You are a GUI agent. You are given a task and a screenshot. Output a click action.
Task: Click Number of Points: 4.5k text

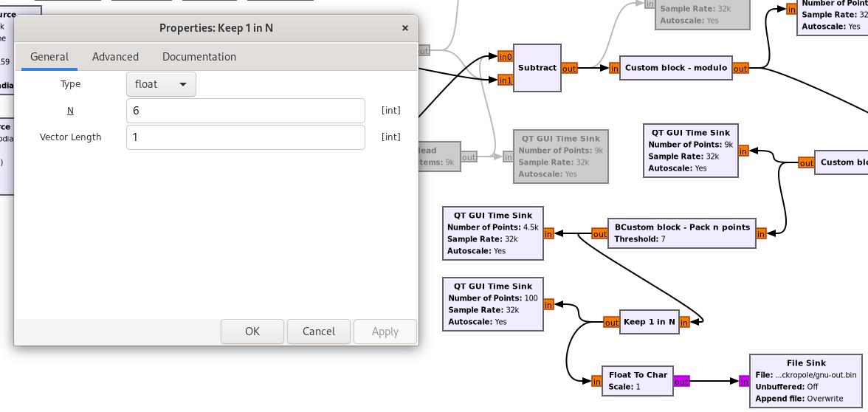493,227
